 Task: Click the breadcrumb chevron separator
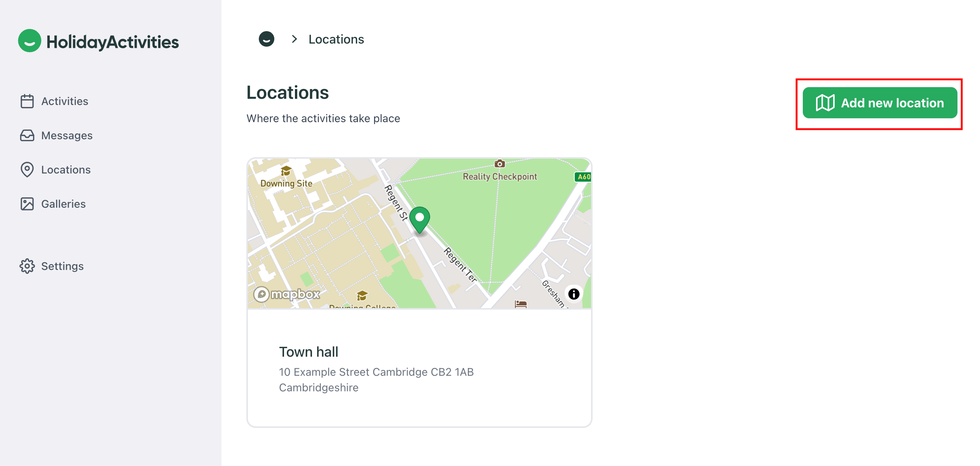tap(295, 39)
